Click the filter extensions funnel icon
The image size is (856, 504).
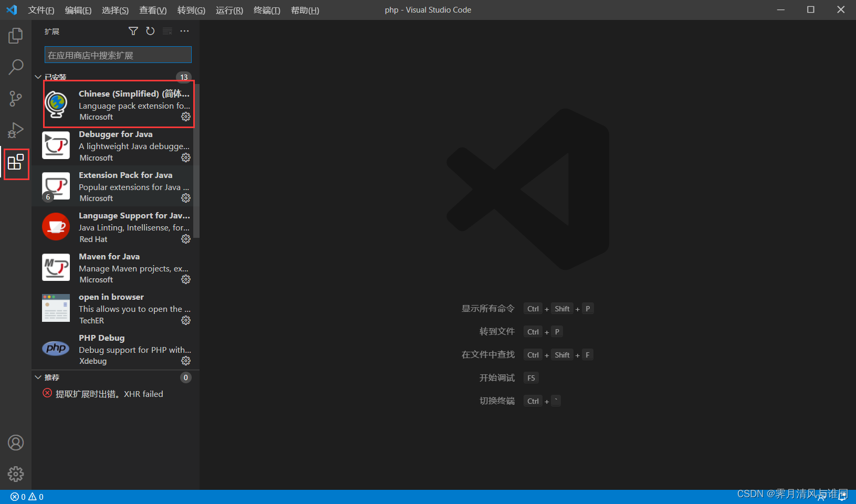133,31
